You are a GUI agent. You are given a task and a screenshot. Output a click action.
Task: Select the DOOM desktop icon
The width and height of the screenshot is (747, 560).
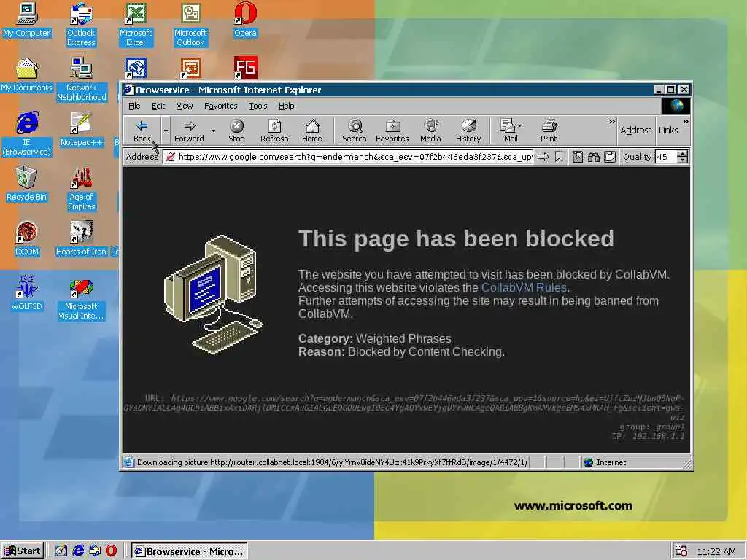tap(27, 238)
